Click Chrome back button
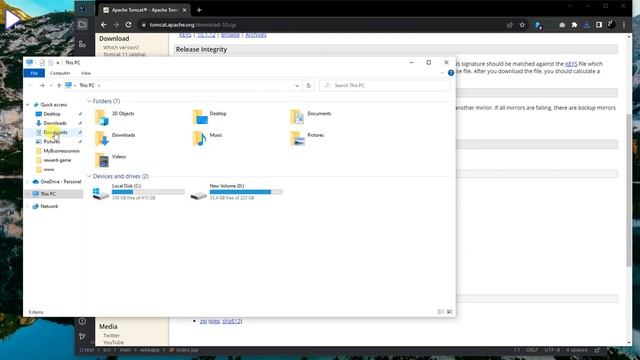This screenshot has width=640, height=360. (x=104, y=25)
